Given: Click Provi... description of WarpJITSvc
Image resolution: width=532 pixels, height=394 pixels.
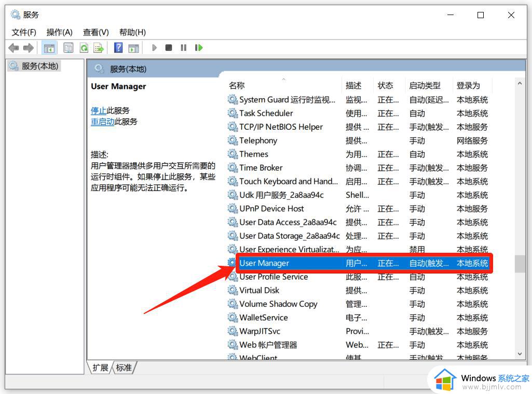Looking at the screenshot, I should (357, 331).
